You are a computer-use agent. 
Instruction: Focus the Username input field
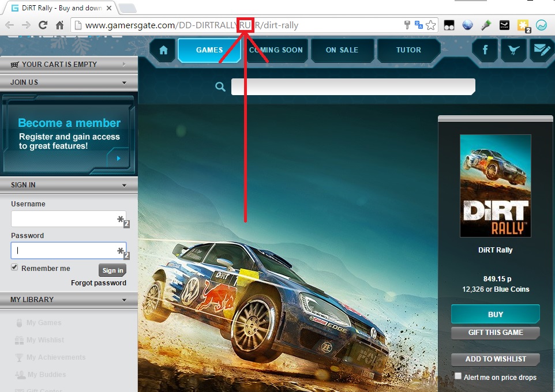point(68,219)
